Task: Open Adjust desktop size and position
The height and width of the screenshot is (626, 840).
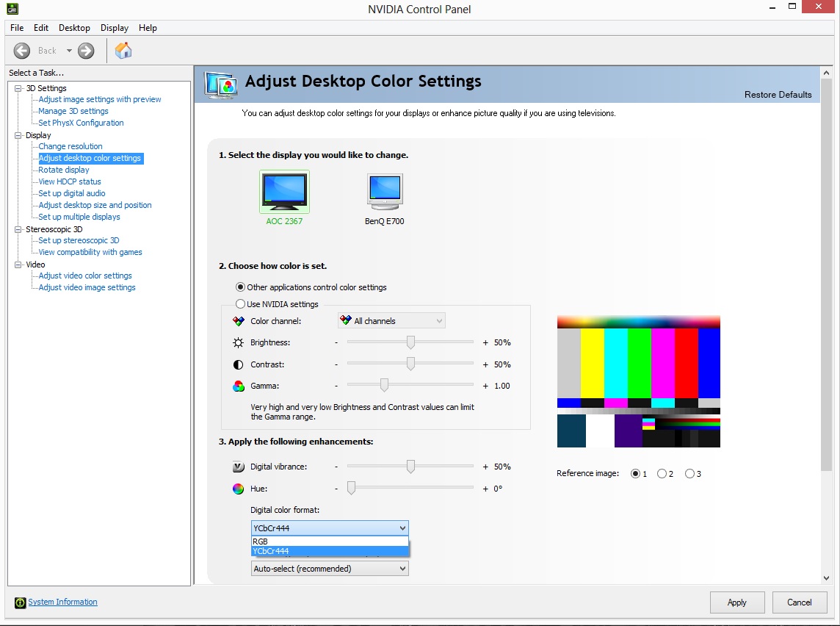Action: (x=95, y=205)
